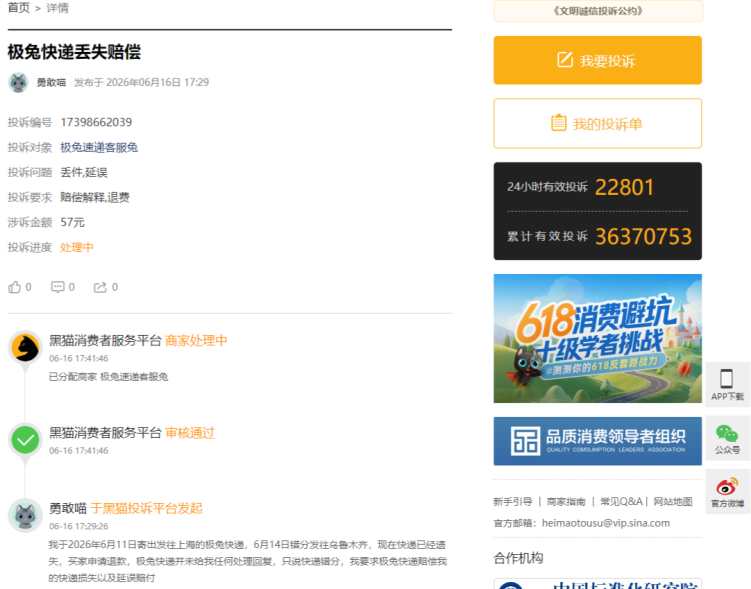Image resolution: width=751 pixels, height=589 pixels.
Task: Click the pencil icon in 我要投诉
Action: pos(565,60)
